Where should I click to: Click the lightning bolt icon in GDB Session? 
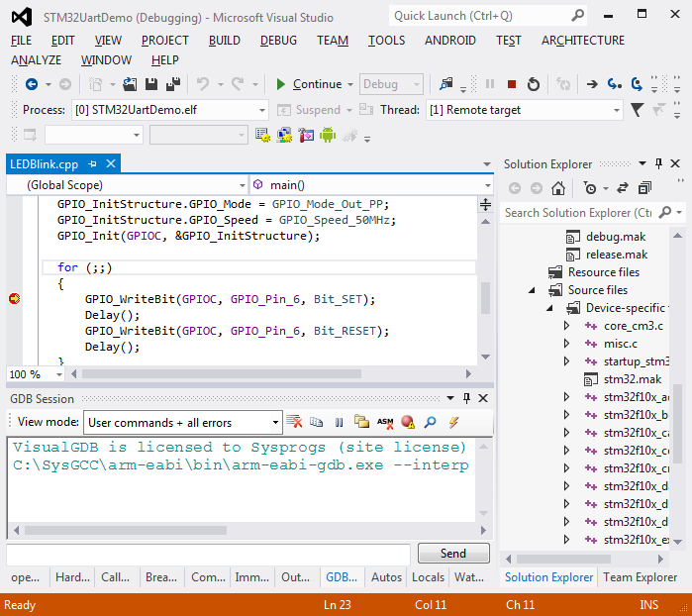[453, 422]
